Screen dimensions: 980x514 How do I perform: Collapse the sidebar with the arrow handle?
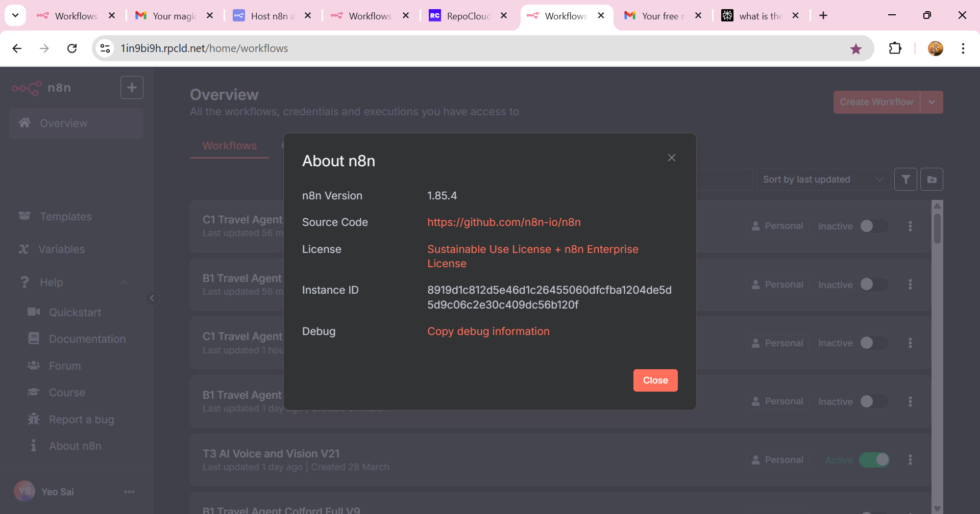click(152, 298)
